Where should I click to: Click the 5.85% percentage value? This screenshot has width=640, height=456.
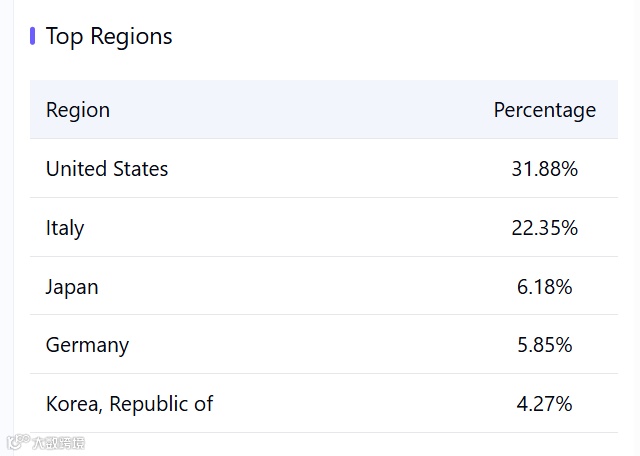point(544,345)
